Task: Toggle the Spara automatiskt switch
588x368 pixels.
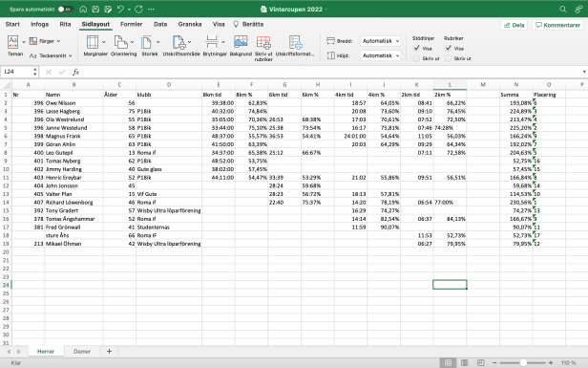Action: tap(65, 9)
